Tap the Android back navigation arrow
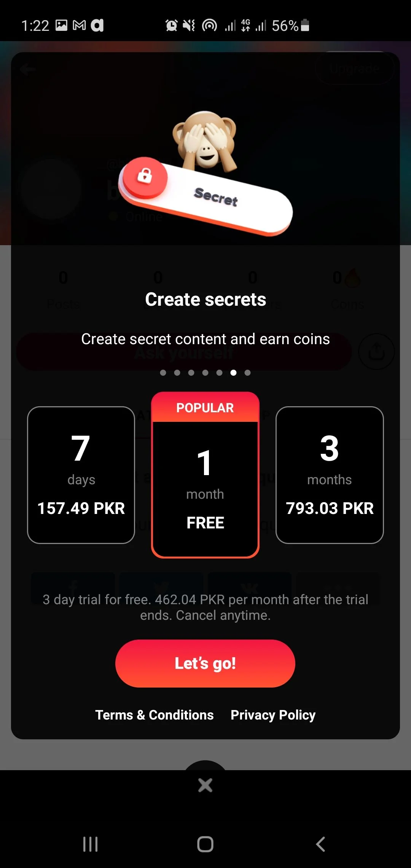 click(x=320, y=844)
